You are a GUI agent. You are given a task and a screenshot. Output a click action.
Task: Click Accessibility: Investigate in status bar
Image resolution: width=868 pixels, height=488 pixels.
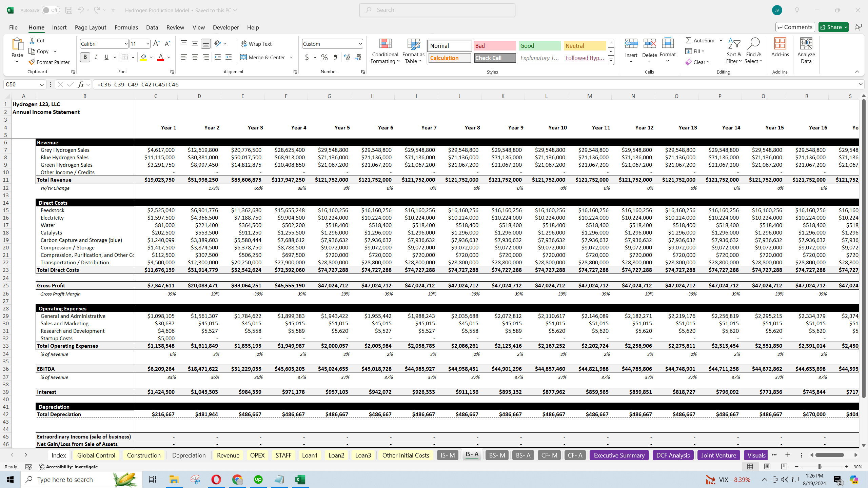coord(68,467)
